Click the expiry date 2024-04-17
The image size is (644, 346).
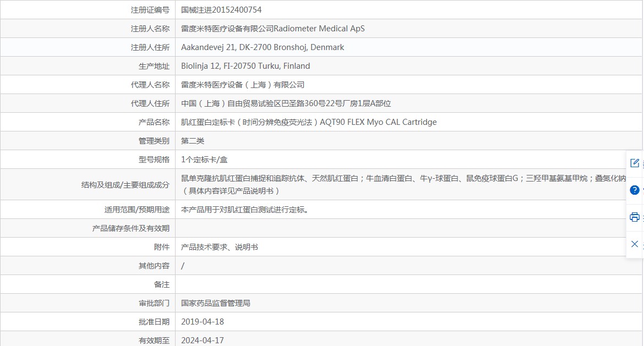click(x=203, y=340)
